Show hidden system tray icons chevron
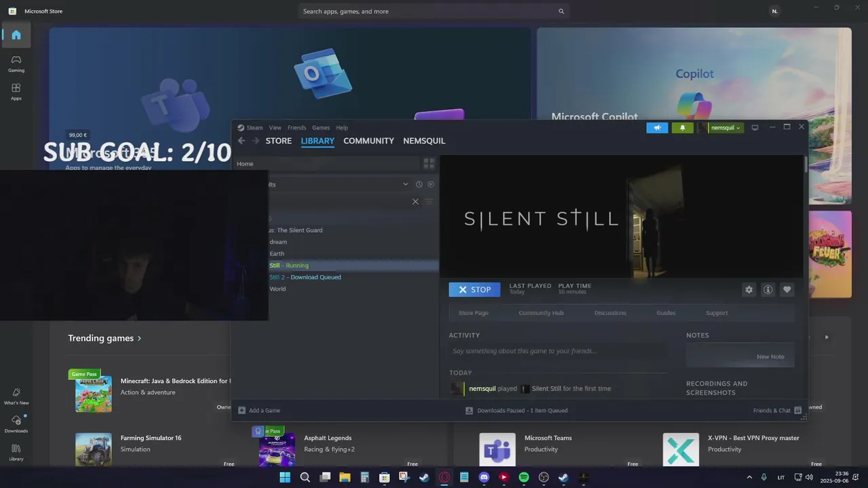 click(x=749, y=478)
